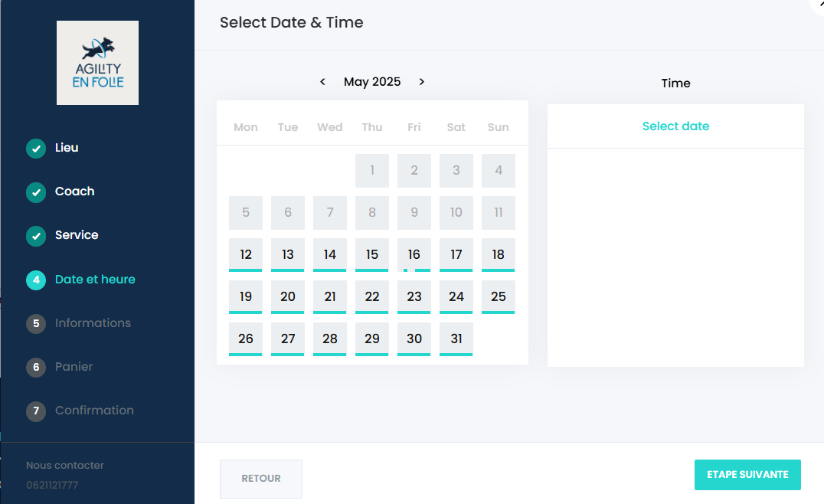Screen dimensions: 824x504
Task: Click the Tue weekday header
Action: (287, 127)
